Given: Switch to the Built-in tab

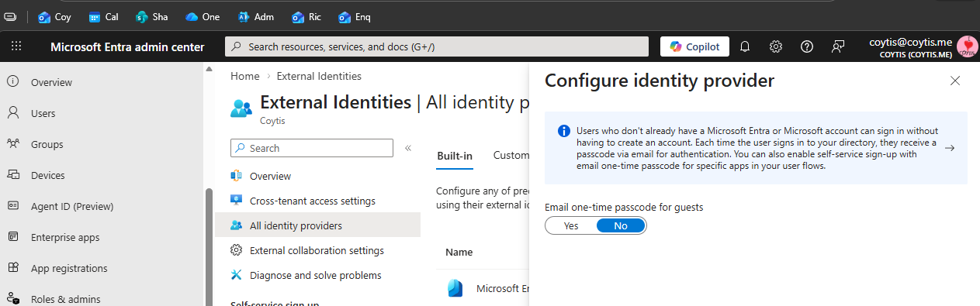Looking at the screenshot, I should [455, 155].
